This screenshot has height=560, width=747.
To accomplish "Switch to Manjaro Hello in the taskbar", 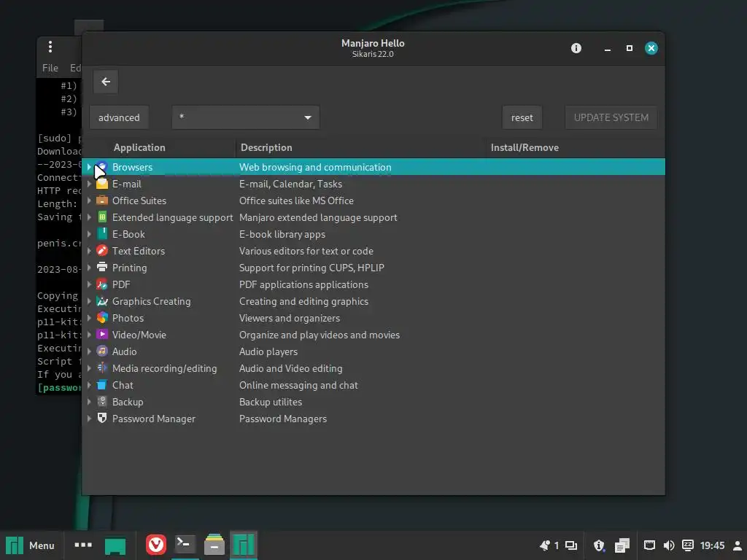I will click(x=244, y=545).
